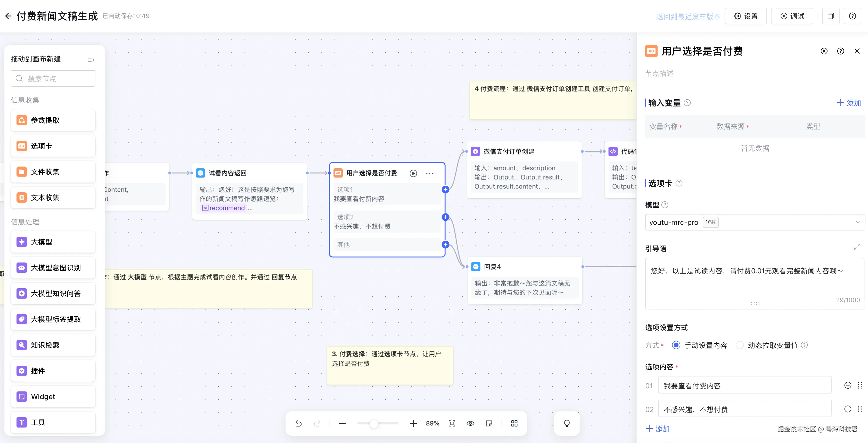
Task: Select the 大模型意图识别 node item
Action: (x=53, y=268)
